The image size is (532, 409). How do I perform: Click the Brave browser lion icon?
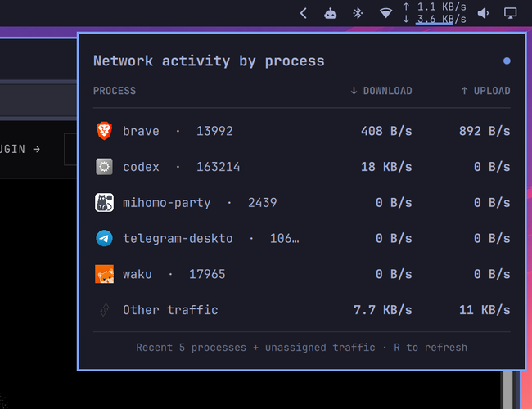point(104,131)
